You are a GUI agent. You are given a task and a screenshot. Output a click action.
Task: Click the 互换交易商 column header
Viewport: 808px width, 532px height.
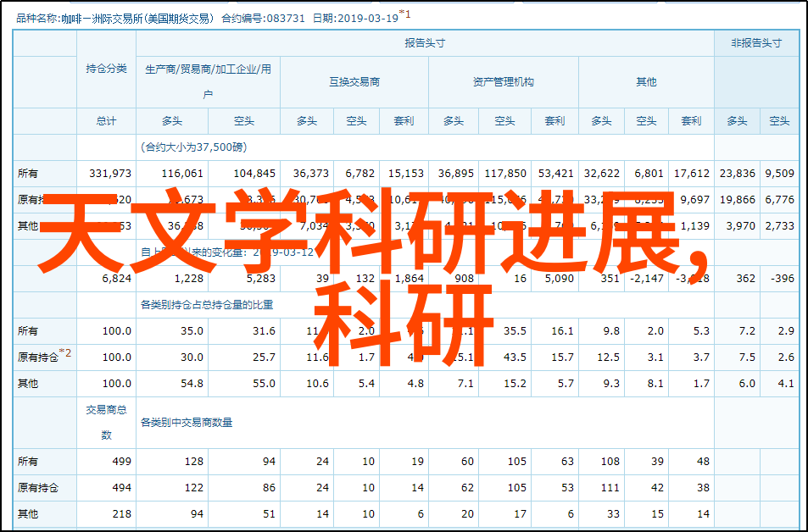pyautogui.click(x=354, y=82)
